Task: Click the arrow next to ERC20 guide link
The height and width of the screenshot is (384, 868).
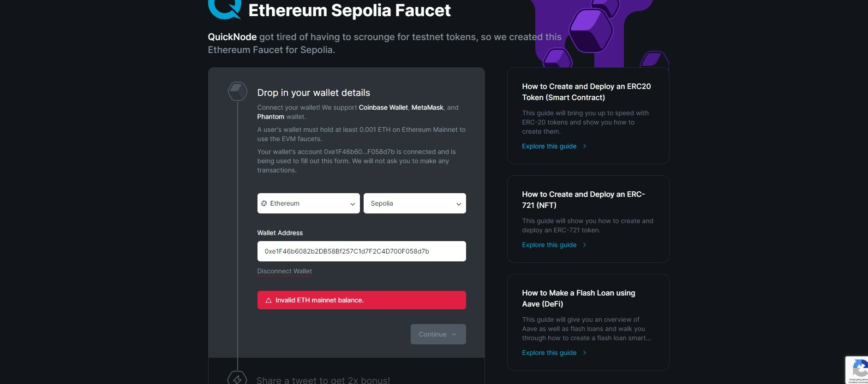Action: (x=585, y=146)
